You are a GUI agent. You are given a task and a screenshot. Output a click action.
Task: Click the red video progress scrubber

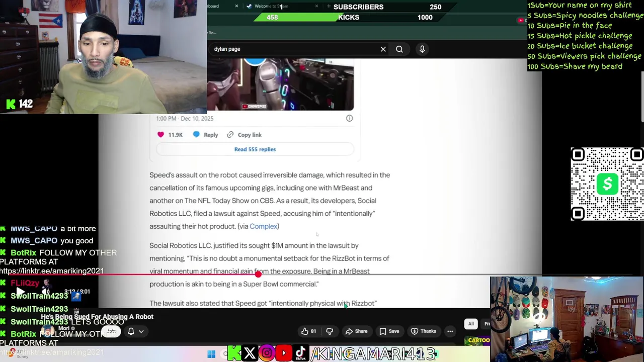(258, 275)
